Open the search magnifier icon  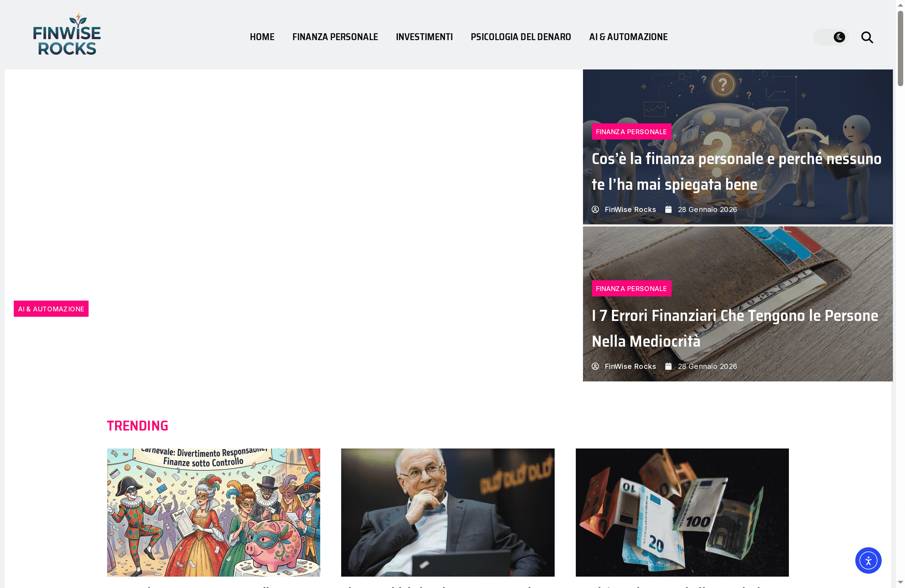pos(867,37)
